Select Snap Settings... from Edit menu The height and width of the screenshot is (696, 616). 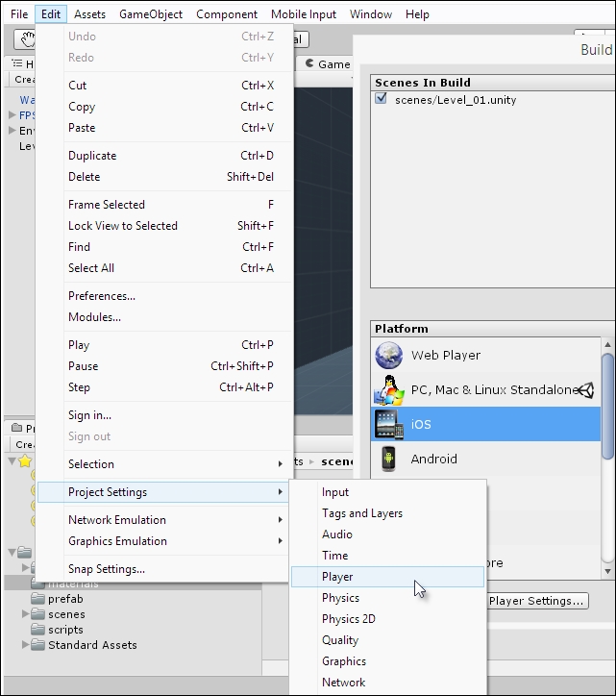(x=164, y=568)
